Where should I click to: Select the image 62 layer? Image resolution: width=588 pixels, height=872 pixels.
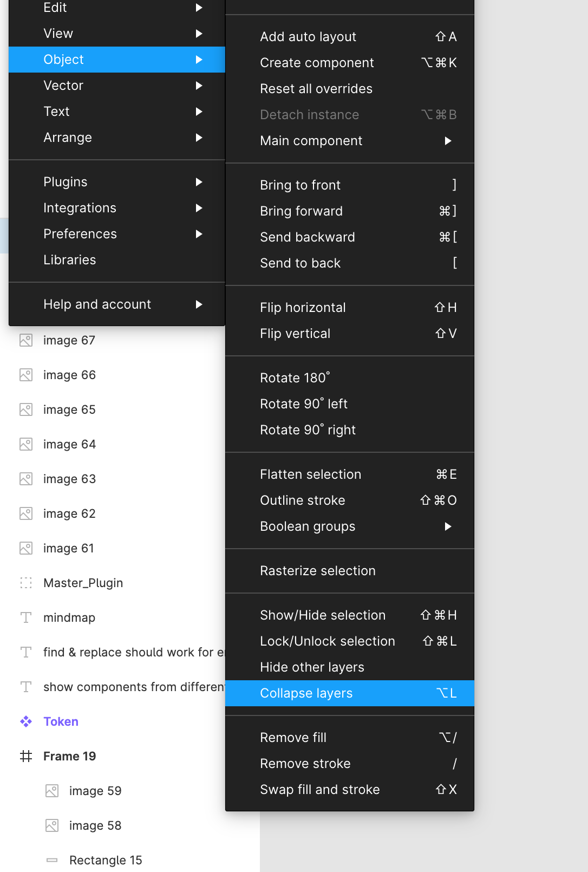click(69, 513)
